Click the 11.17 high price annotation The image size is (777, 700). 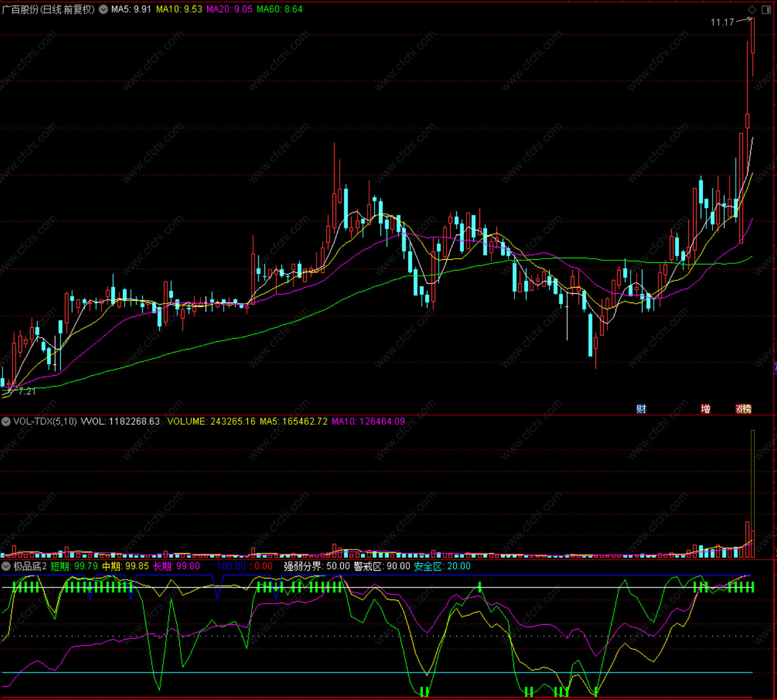pos(722,22)
